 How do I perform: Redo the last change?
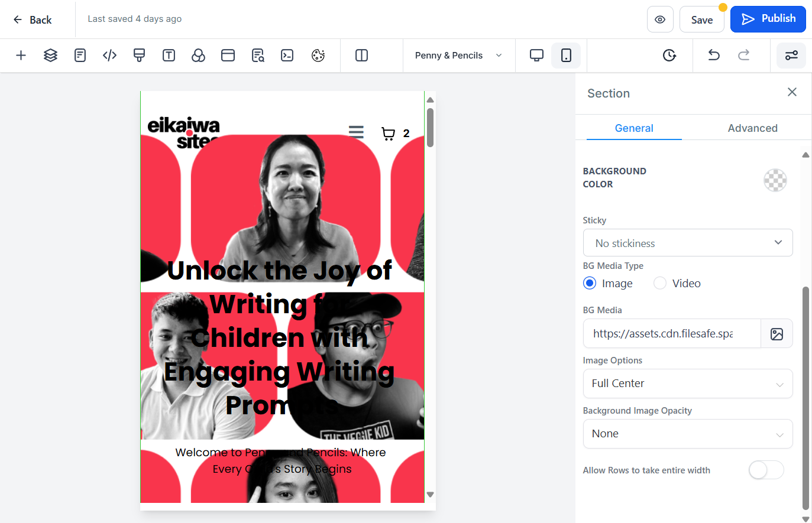click(743, 56)
